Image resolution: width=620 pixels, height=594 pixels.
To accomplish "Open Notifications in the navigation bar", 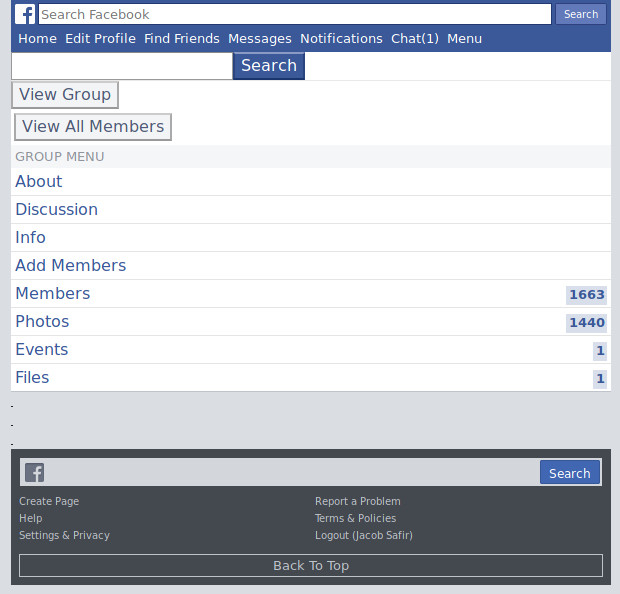I will (341, 39).
